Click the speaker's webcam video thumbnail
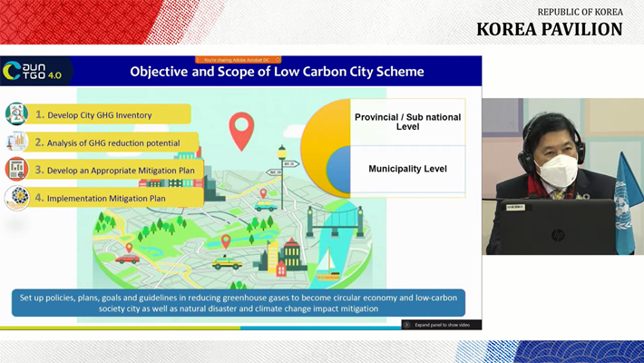The image size is (644, 363). 562,176
